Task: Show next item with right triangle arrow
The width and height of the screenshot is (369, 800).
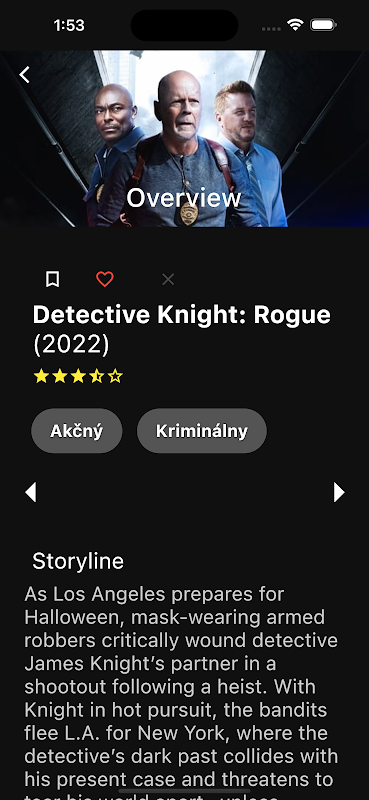Action: pyautogui.click(x=339, y=492)
